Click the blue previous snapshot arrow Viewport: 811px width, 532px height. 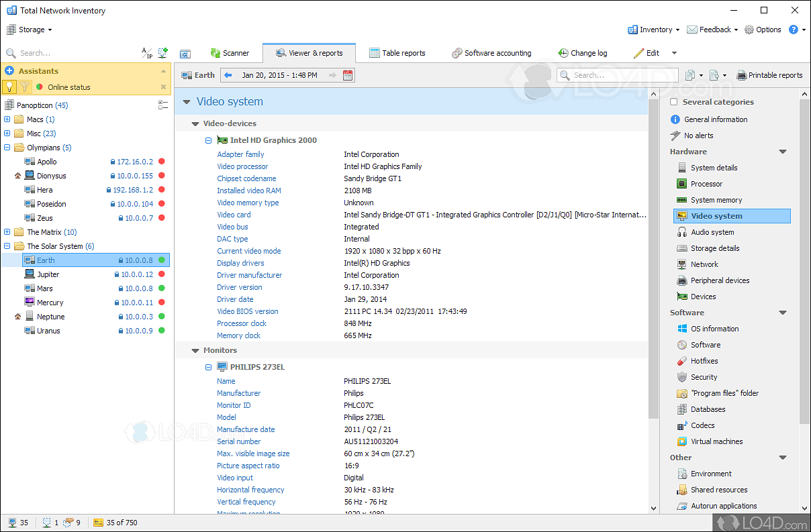coord(228,75)
